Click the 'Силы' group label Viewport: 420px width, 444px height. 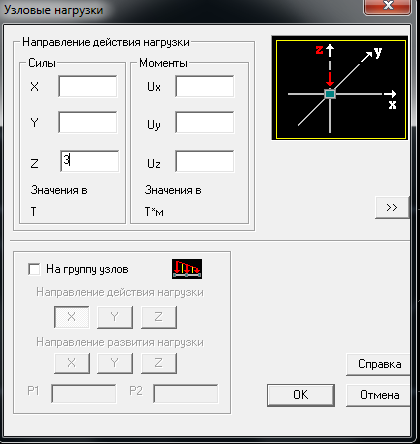pyautogui.click(x=42, y=63)
